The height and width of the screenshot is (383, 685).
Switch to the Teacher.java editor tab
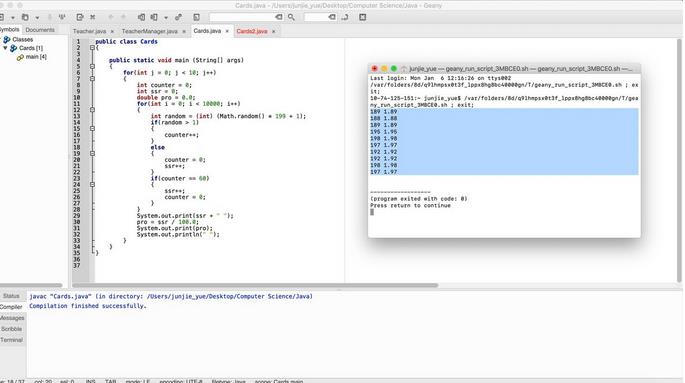[x=89, y=31]
